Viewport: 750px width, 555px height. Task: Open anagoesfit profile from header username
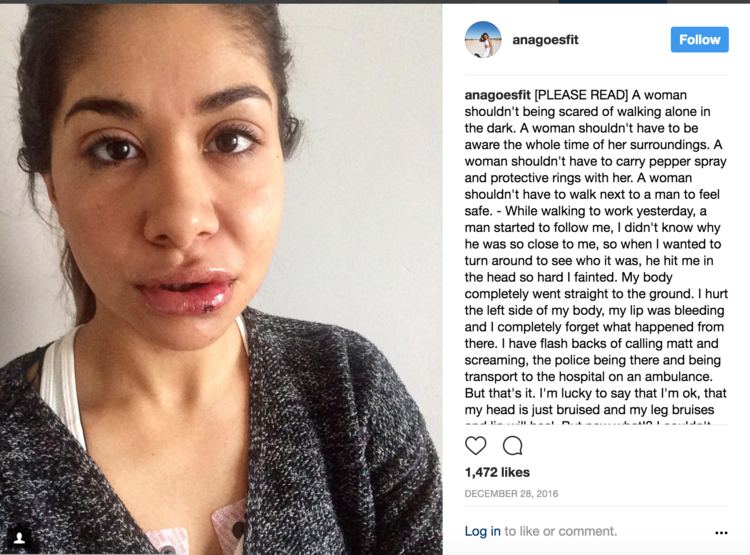pyautogui.click(x=545, y=40)
